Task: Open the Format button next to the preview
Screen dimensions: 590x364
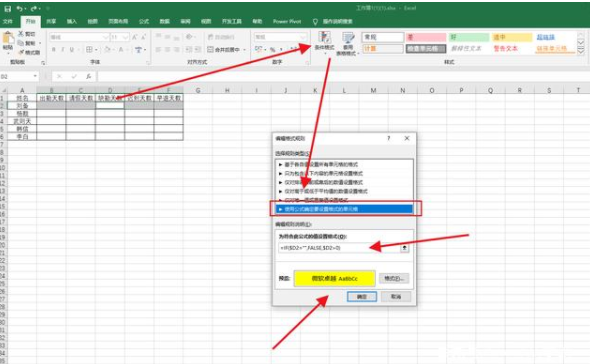Action: tap(394, 279)
